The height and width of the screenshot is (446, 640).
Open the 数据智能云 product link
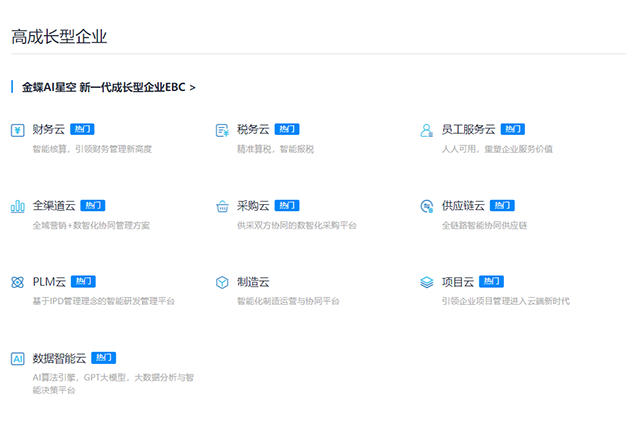click(x=60, y=358)
